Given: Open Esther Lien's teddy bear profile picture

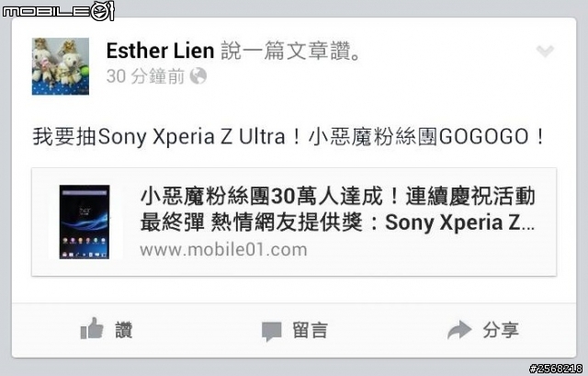Looking at the screenshot, I should point(61,66).
